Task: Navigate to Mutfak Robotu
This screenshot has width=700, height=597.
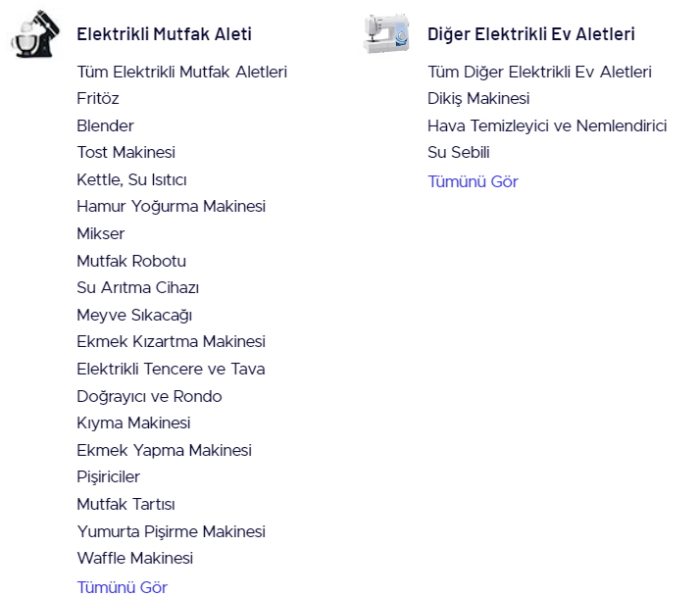Action: [131, 261]
